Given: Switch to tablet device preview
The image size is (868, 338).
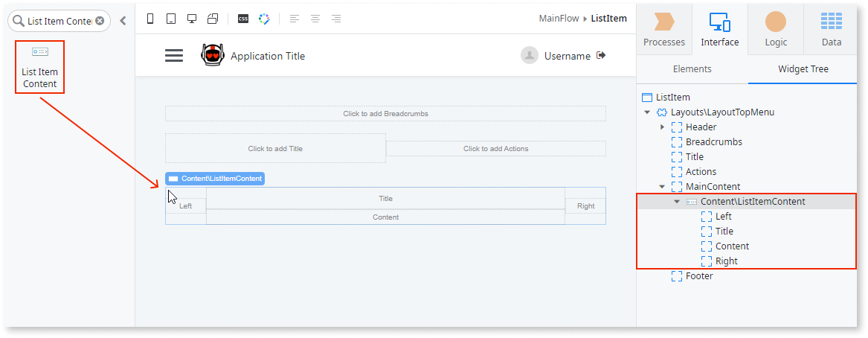Looking at the screenshot, I should point(171,19).
